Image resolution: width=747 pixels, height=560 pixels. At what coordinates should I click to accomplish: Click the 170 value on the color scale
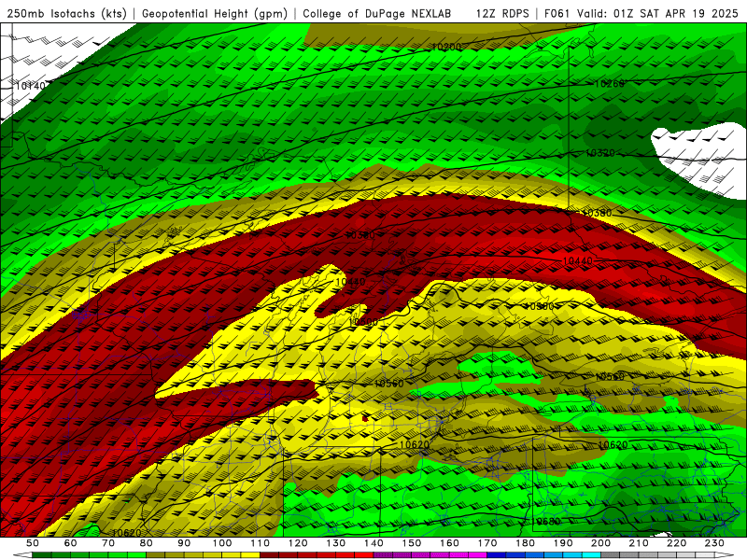pos(487,543)
